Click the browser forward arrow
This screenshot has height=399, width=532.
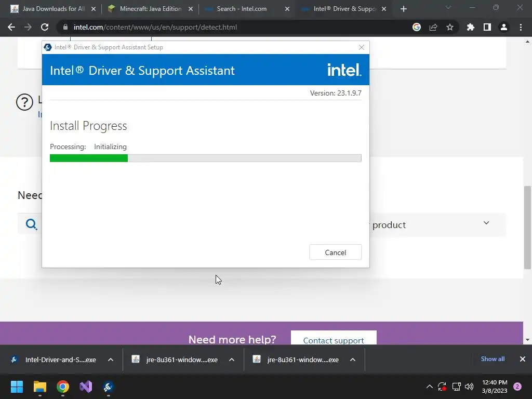coord(28,27)
